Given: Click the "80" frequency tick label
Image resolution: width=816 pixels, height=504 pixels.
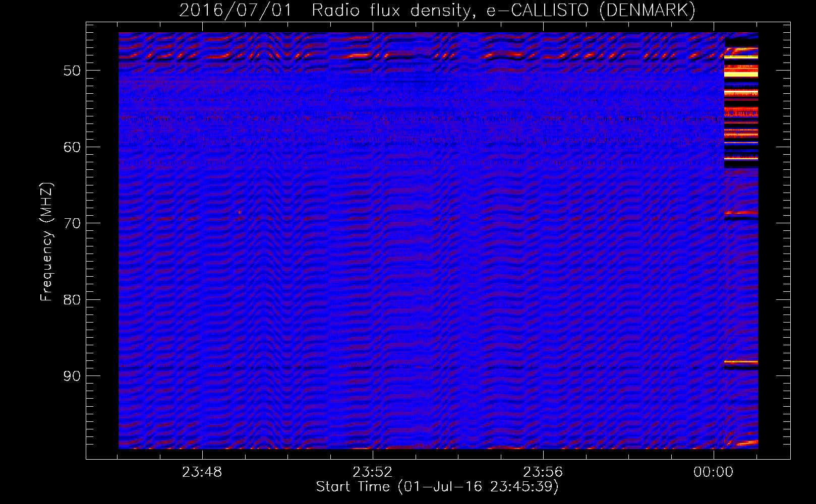Looking at the screenshot, I should (72, 300).
